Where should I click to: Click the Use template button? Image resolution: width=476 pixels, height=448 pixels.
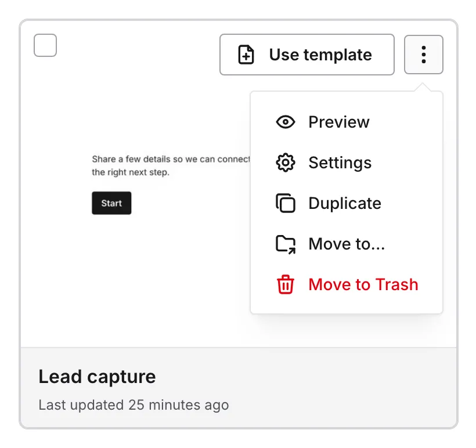point(307,55)
